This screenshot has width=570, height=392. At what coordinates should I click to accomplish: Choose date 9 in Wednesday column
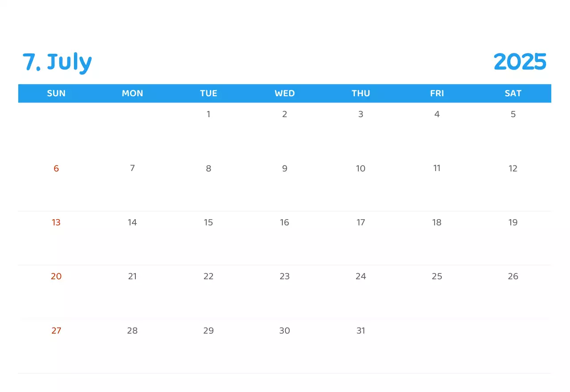[x=285, y=169]
